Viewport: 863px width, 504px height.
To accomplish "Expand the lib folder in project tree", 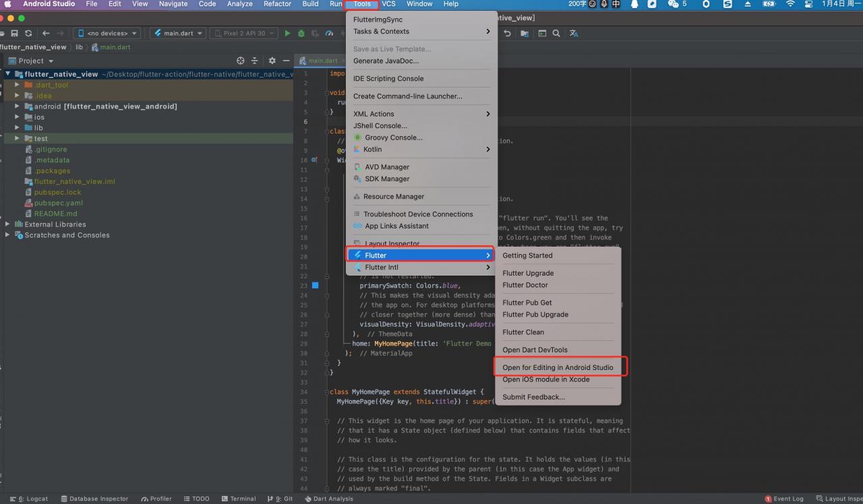I will 17,127.
